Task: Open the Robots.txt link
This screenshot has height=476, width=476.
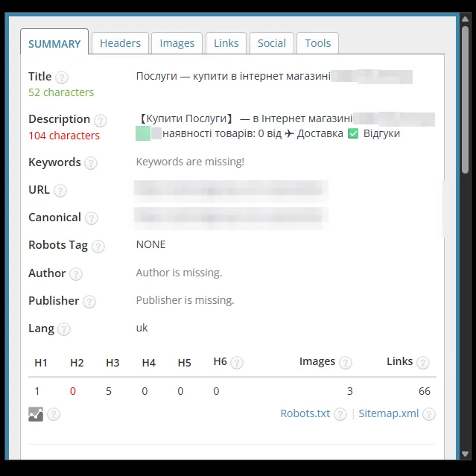Action: (x=305, y=413)
